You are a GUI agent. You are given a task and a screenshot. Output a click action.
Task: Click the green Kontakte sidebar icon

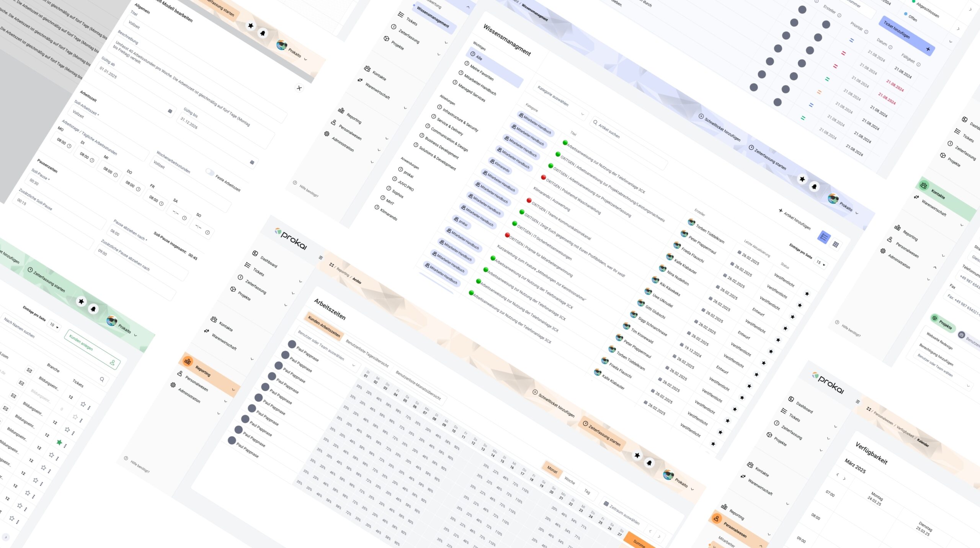pos(924,186)
